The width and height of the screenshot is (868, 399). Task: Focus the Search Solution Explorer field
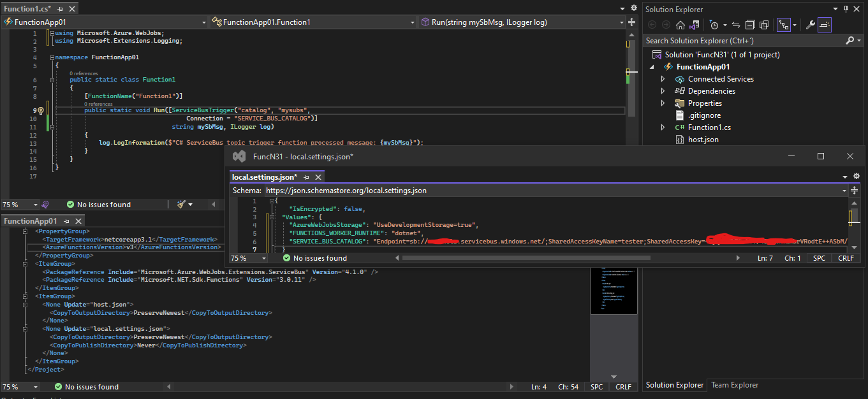[744, 40]
